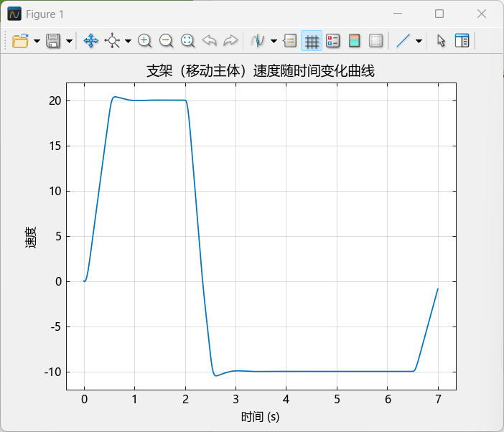Redo the action with the right curved arrow
The height and width of the screenshot is (432, 504).
click(x=230, y=41)
